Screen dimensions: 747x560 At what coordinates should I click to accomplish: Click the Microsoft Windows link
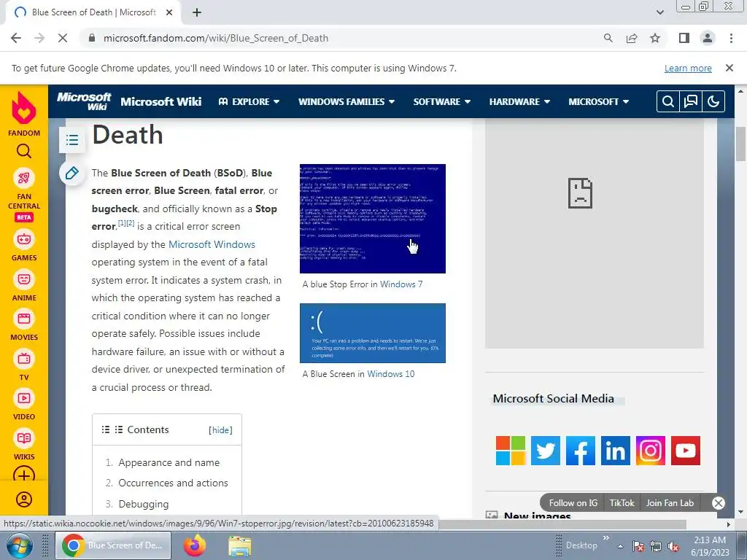pyautogui.click(x=212, y=244)
